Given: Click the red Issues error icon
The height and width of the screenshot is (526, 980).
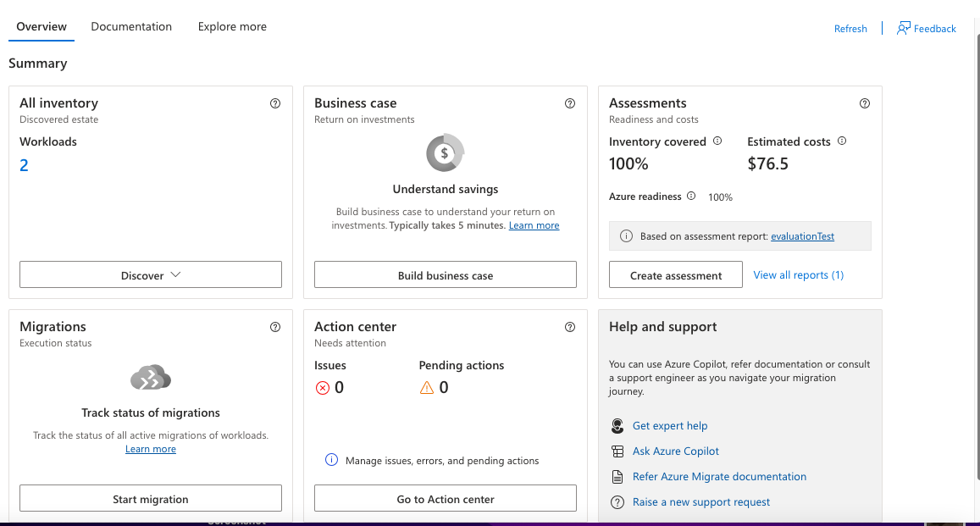Looking at the screenshot, I should 323,388.
